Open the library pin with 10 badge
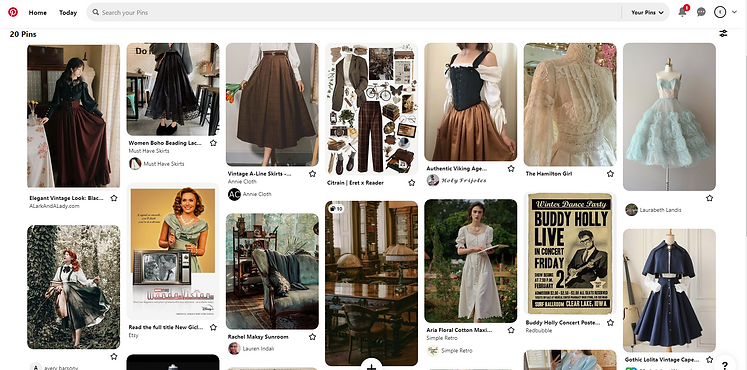This screenshot has height=370, width=747. 372,283
